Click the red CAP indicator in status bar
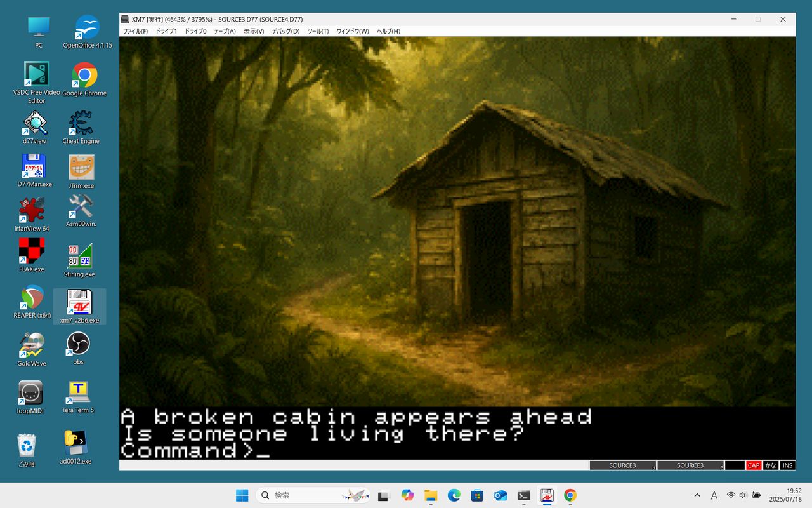This screenshot has height=508, width=812. point(754,465)
